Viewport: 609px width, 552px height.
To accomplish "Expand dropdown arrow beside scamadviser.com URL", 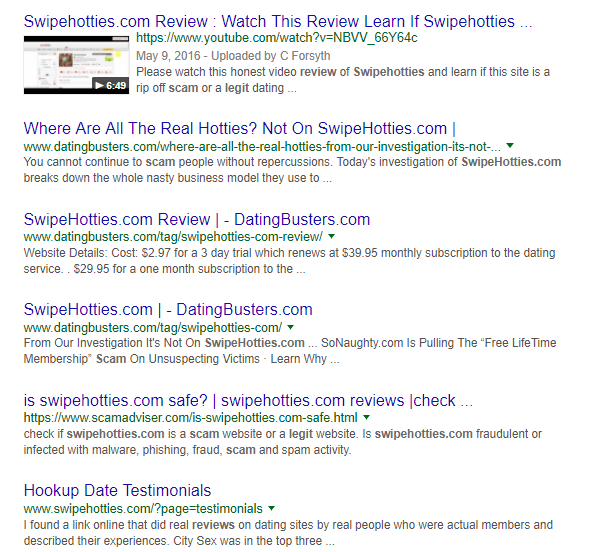I will tap(366, 417).
